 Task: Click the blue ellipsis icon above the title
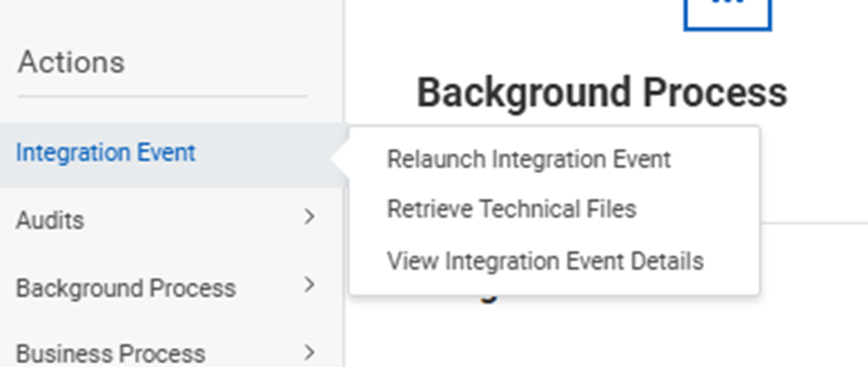click(726, 11)
